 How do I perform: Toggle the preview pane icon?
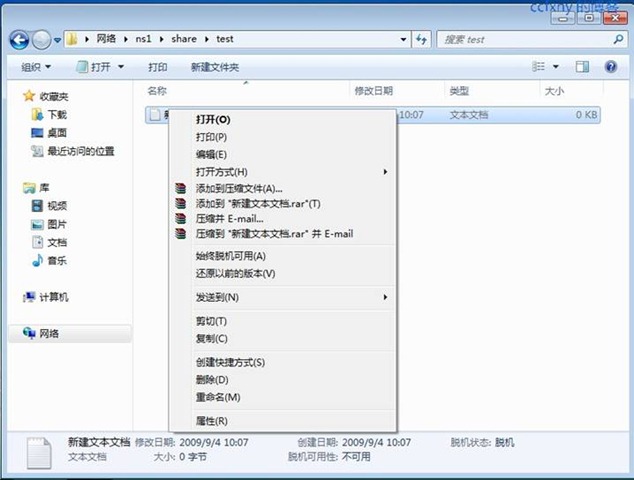click(x=582, y=67)
